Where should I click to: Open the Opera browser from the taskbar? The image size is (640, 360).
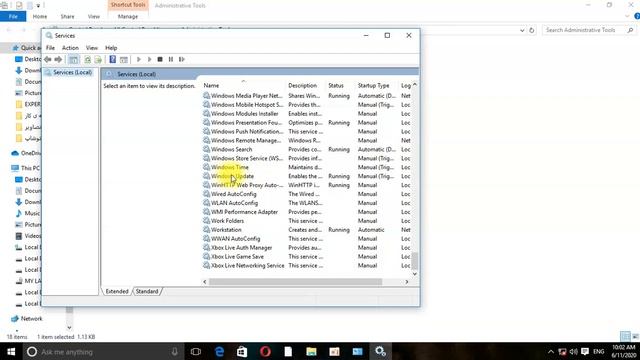coord(265,351)
